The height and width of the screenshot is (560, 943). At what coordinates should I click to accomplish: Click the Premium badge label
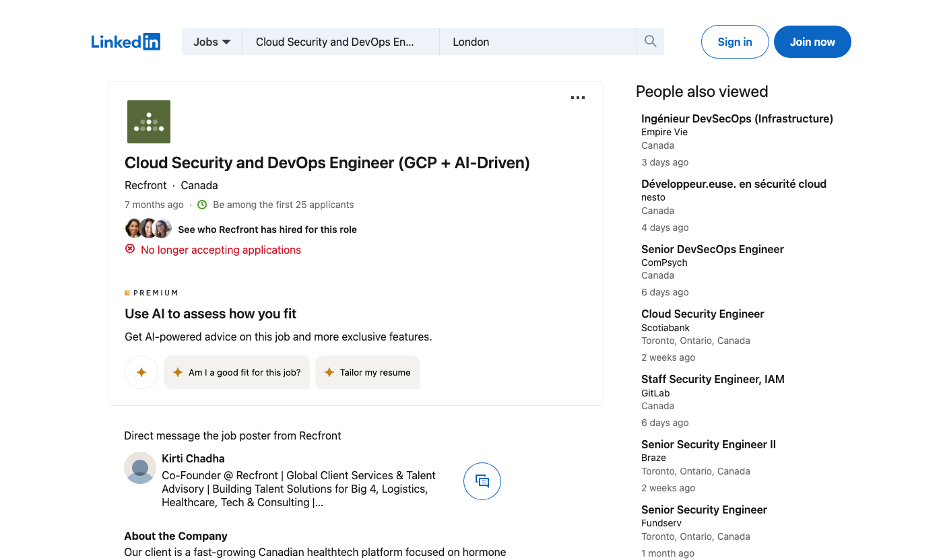click(152, 293)
